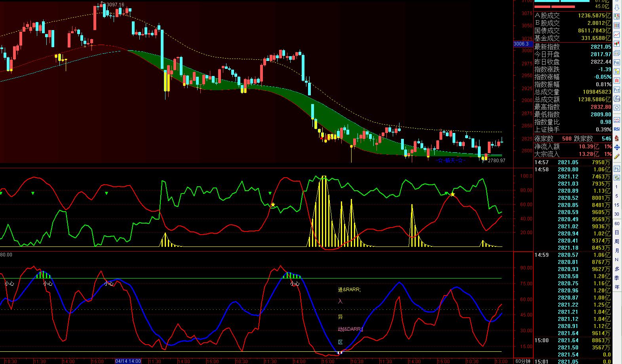Select the 月 monthly period tab
The image size is (622, 364).
[616, 250]
